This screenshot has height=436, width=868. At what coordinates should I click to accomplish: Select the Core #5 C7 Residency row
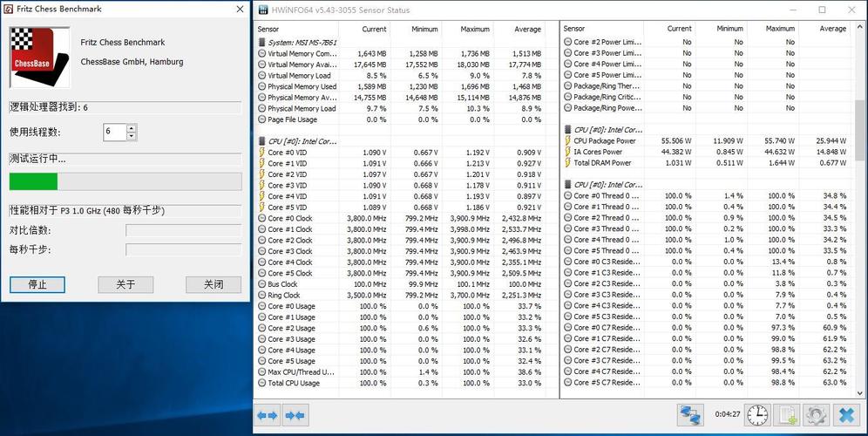click(x=707, y=382)
